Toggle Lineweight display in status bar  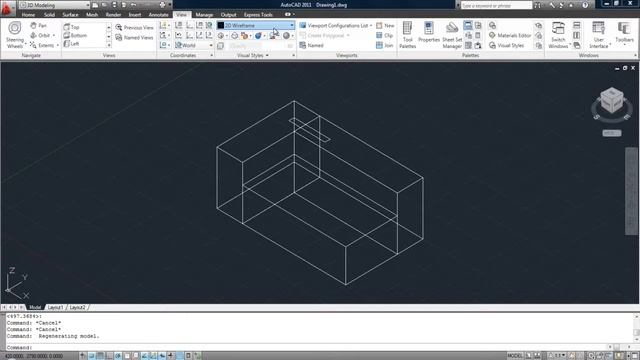[171, 356]
